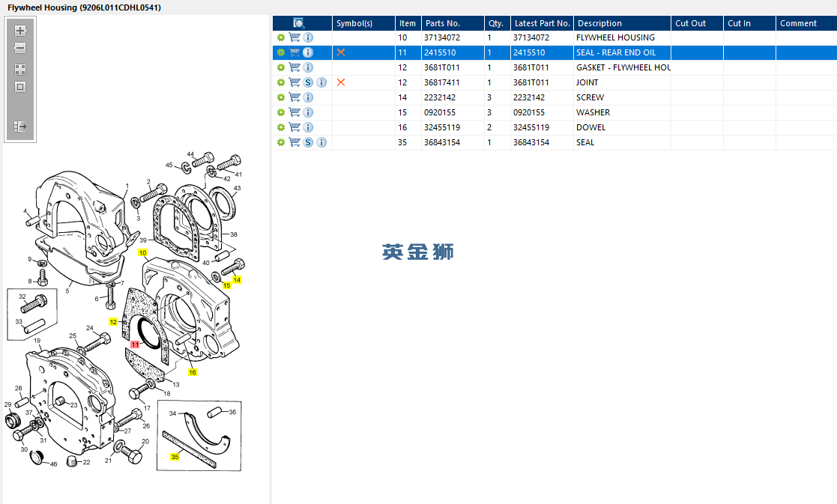837x504 pixels.
Task: Click WASHER description cell
Action: pyautogui.click(x=622, y=112)
